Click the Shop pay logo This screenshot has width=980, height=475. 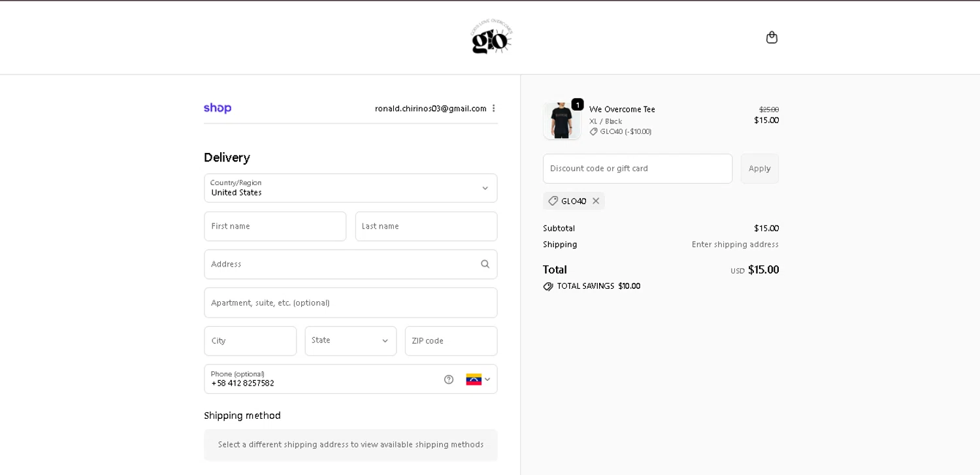(x=218, y=108)
